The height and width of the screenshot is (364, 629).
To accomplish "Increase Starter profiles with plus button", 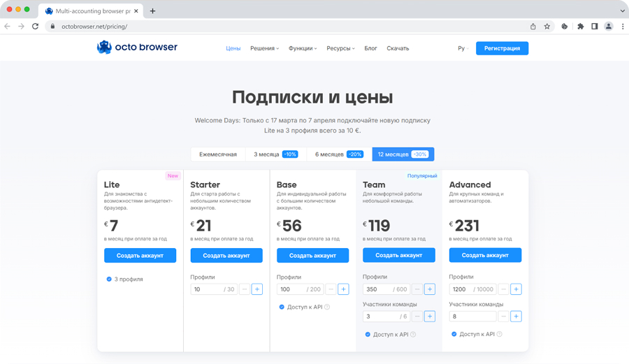I will (257, 289).
